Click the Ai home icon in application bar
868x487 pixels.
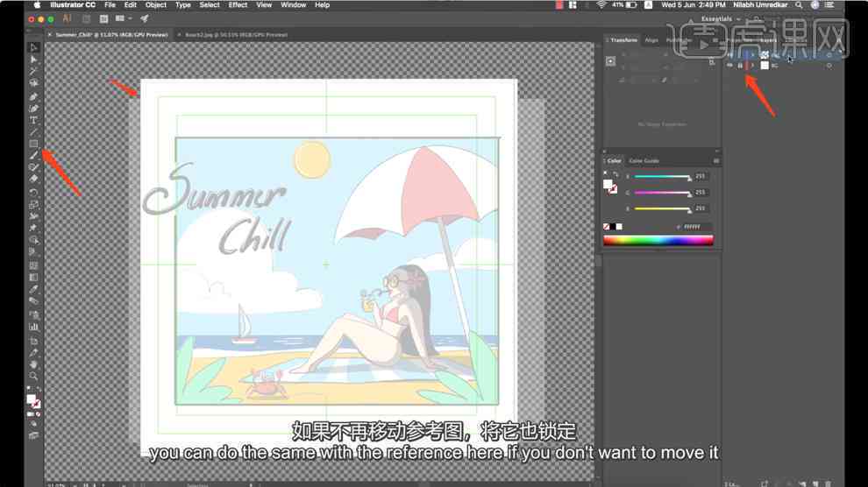pyautogui.click(x=67, y=18)
